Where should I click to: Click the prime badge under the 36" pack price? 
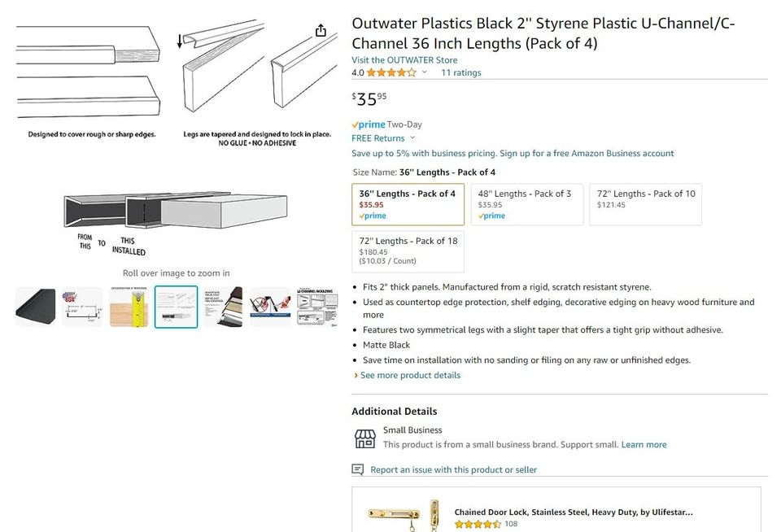373,215
